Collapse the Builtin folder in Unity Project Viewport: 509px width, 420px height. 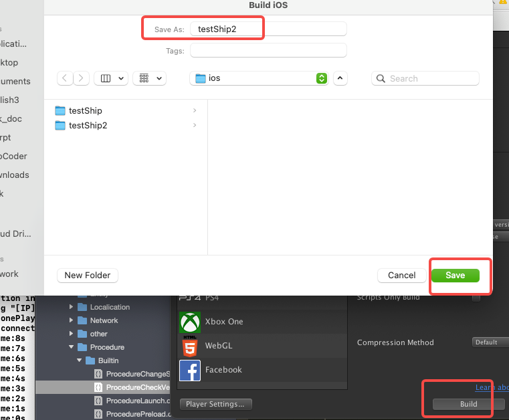79,360
